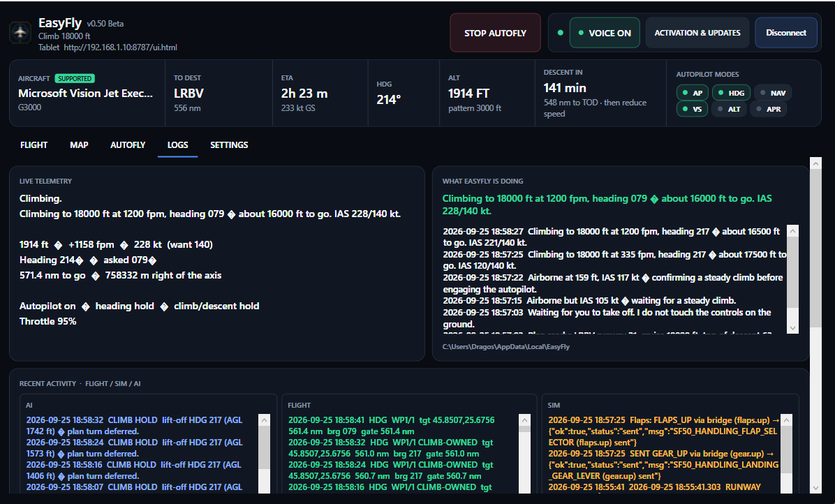Toggle the ALT autopilot mode
The width and height of the screenshot is (835, 504).
point(729,109)
